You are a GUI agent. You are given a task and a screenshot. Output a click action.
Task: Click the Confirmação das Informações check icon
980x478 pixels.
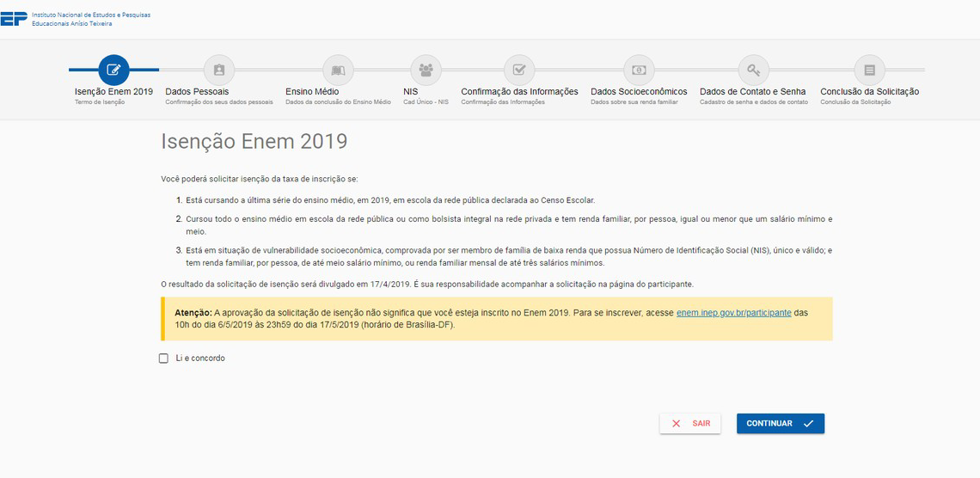click(519, 70)
